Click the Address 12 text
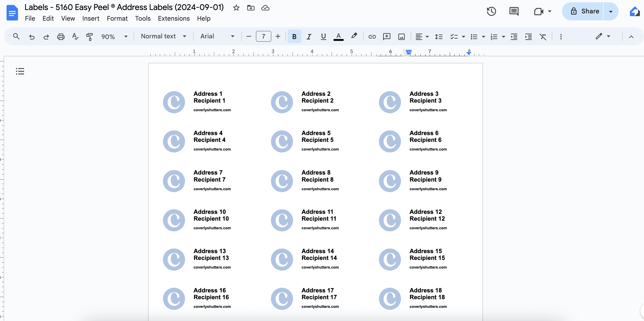The image size is (644, 321). tap(425, 212)
